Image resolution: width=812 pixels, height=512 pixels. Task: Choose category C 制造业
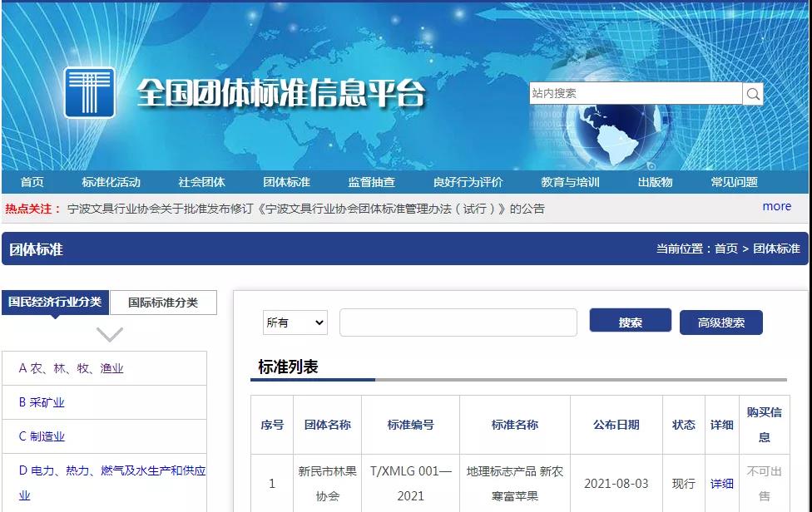(x=42, y=436)
